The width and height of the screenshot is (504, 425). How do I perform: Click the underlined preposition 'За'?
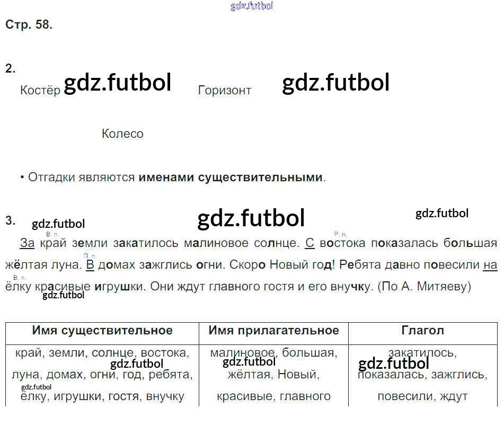coord(27,243)
